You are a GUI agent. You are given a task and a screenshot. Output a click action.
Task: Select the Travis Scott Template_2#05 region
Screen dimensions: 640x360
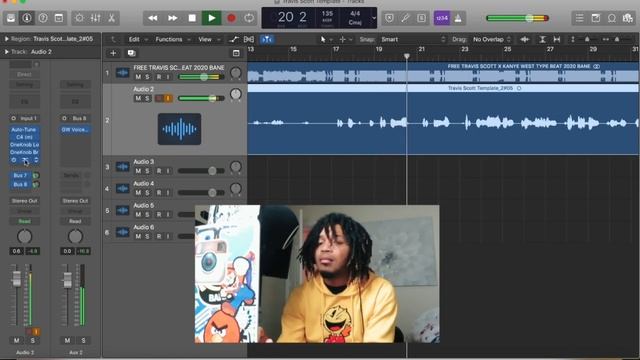pyautogui.click(x=443, y=119)
